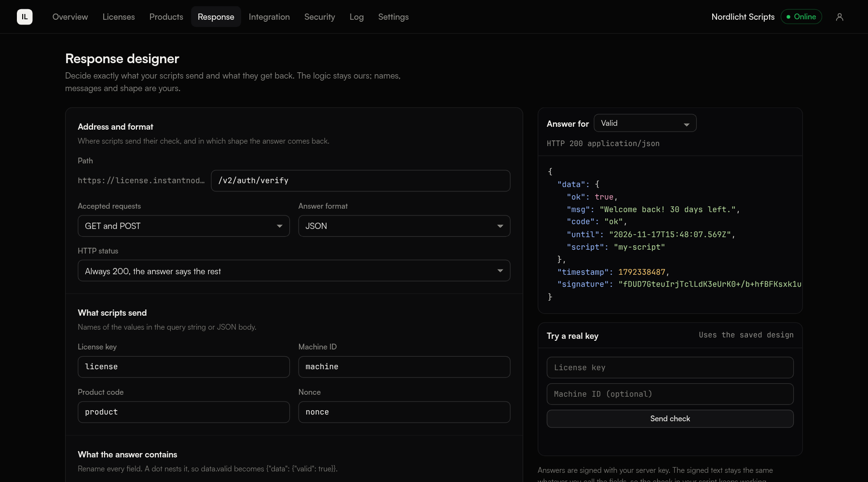This screenshot has width=868, height=482.
Task: Click the "timestamp" value 1792338487
Action: click(642, 272)
